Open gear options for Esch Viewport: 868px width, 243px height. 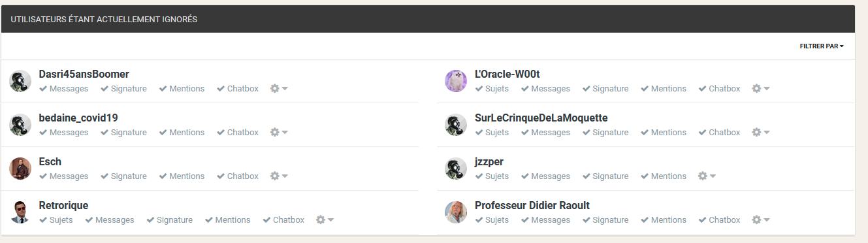point(279,176)
